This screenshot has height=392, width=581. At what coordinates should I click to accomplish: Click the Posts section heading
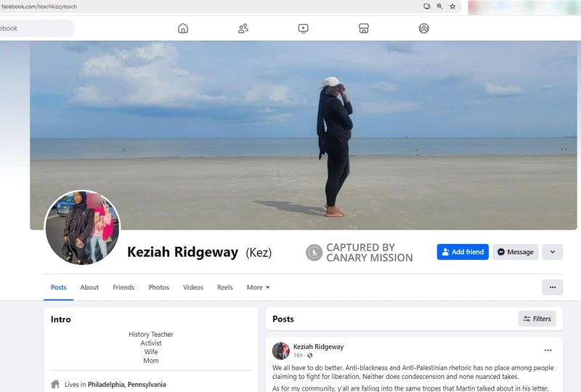click(x=283, y=319)
